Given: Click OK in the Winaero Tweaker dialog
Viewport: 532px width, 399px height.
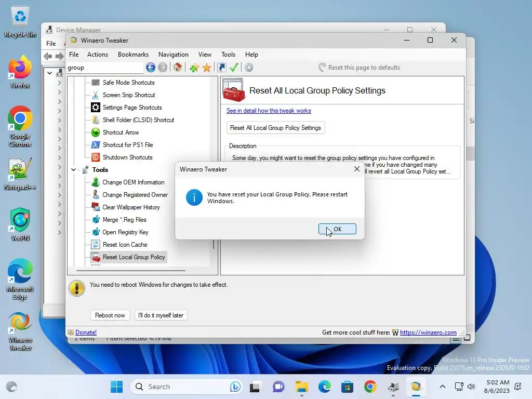Looking at the screenshot, I should (337, 229).
